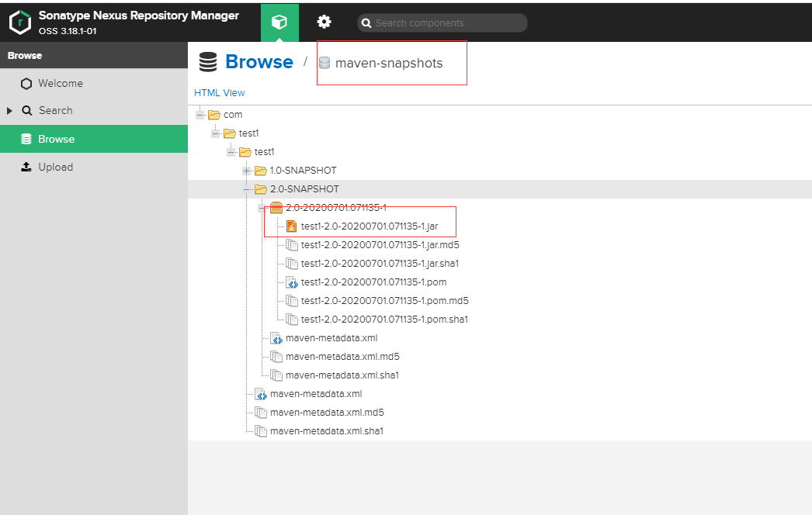Click the search magnifier icon in the header
The width and height of the screenshot is (812, 515).
click(366, 23)
